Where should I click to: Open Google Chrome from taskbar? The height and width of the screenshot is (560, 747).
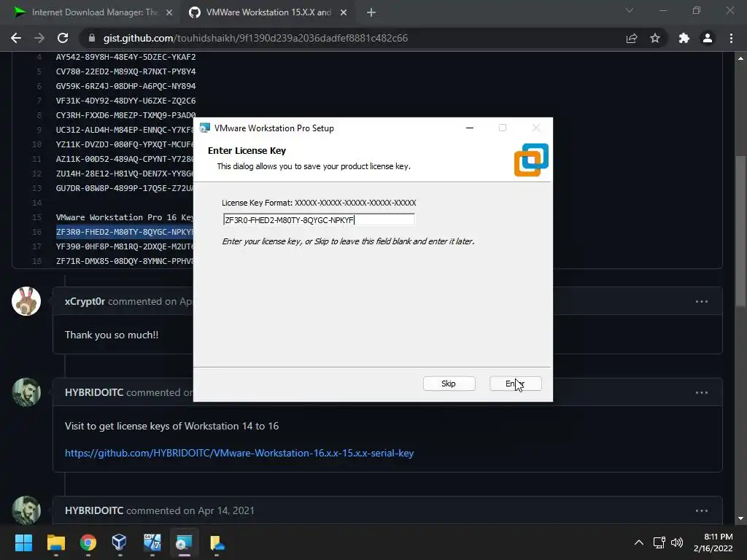[x=88, y=542]
